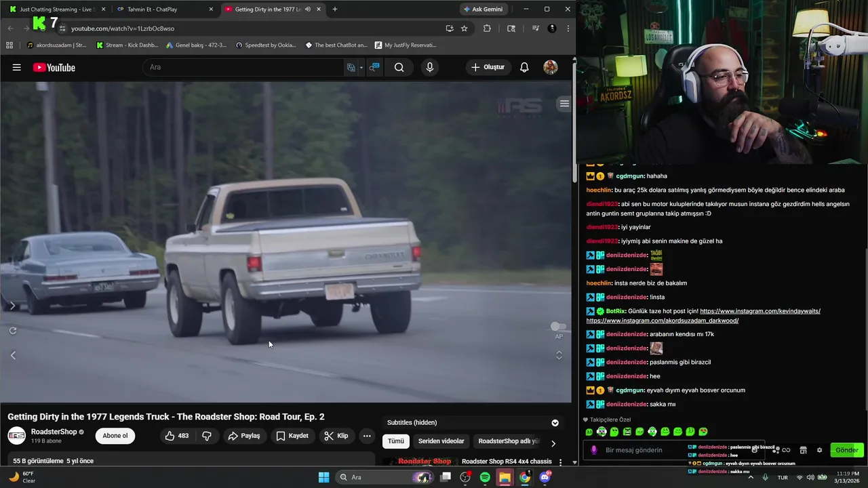Click the Kaydet save button
This screenshot has height=488, width=868.
292,436
